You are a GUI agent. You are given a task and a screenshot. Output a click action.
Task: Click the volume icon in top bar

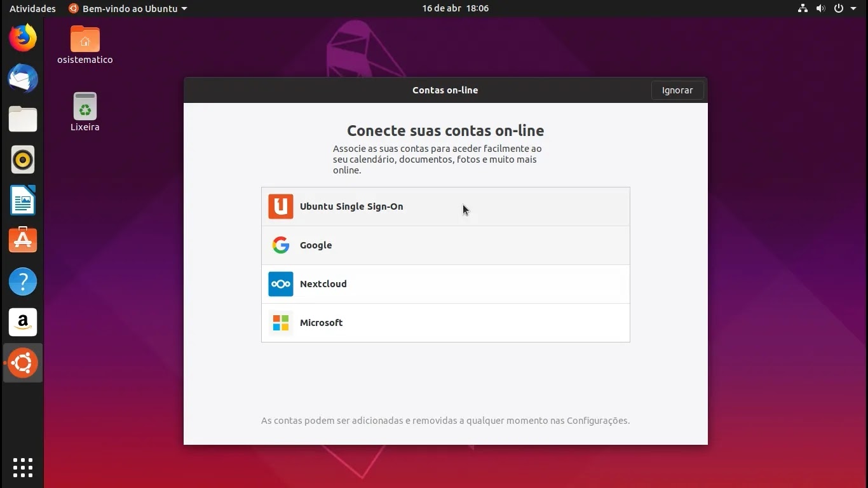coord(820,8)
